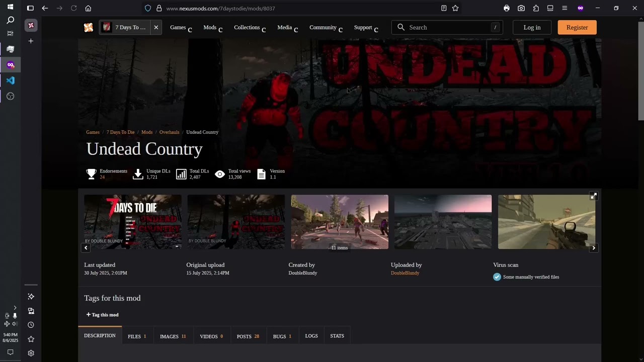View site security via the padlock icon
This screenshot has height=362, width=644.
[x=159, y=8]
